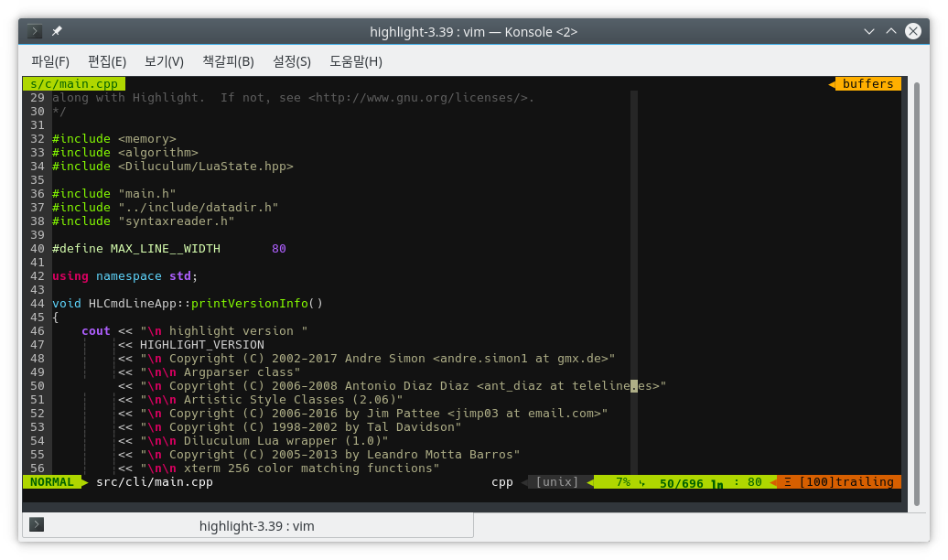This screenshot has height=560, width=948.
Task: Click the terminal icon in title bar
Action: pyautogui.click(x=35, y=31)
